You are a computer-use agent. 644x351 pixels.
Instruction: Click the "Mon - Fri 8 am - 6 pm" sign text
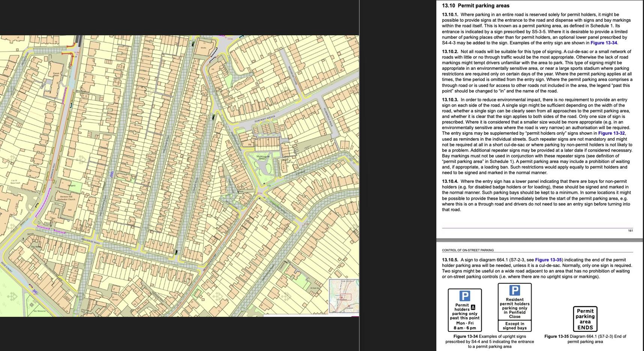pyautogui.click(x=465, y=325)
